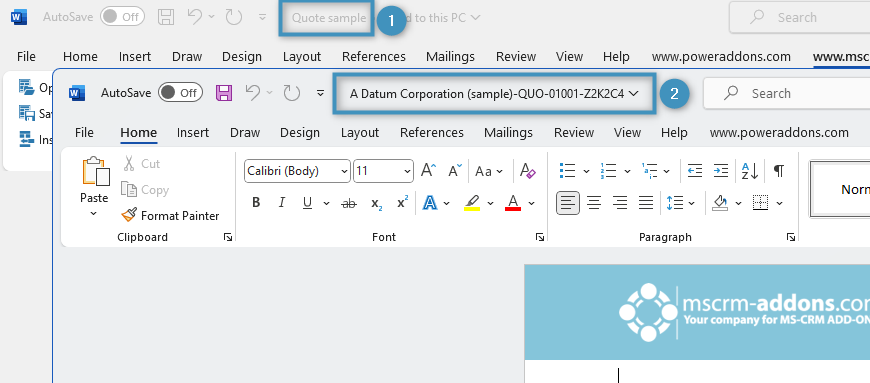The width and height of the screenshot is (870, 383).
Task: Toggle Strikethrough formatting
Action: [x=349, y=203]
